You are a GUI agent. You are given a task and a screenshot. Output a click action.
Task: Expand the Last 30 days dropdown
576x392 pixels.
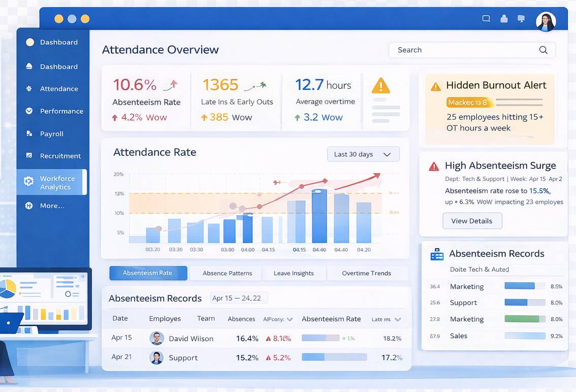point(363,154)
